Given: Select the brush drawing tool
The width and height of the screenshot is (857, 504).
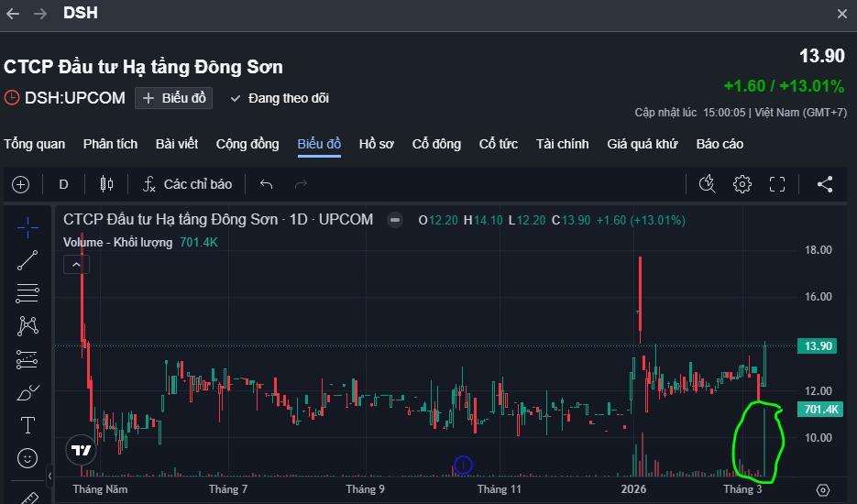Looking at the screenshot, I should click(27, 393).
